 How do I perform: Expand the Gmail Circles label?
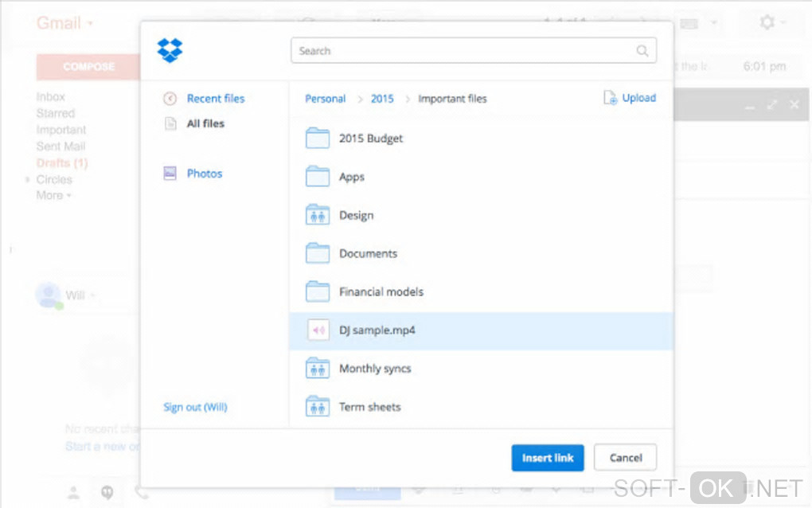pos(27,180)
